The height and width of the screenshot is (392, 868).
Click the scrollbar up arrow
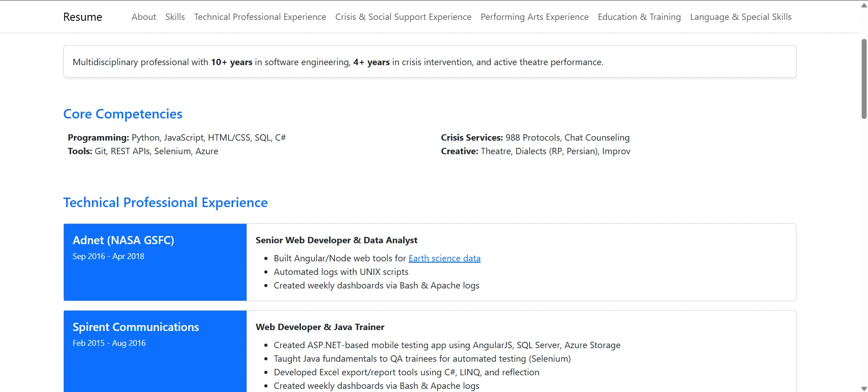[863, 5]
